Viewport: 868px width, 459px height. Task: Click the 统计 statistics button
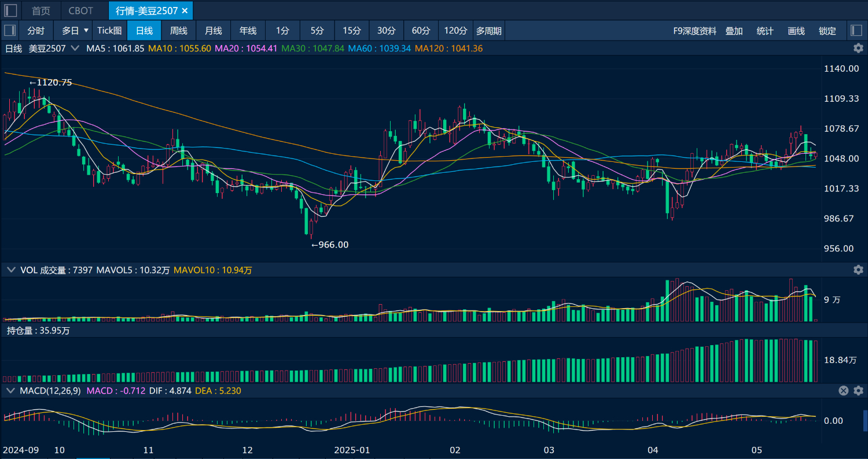point(766,31)
